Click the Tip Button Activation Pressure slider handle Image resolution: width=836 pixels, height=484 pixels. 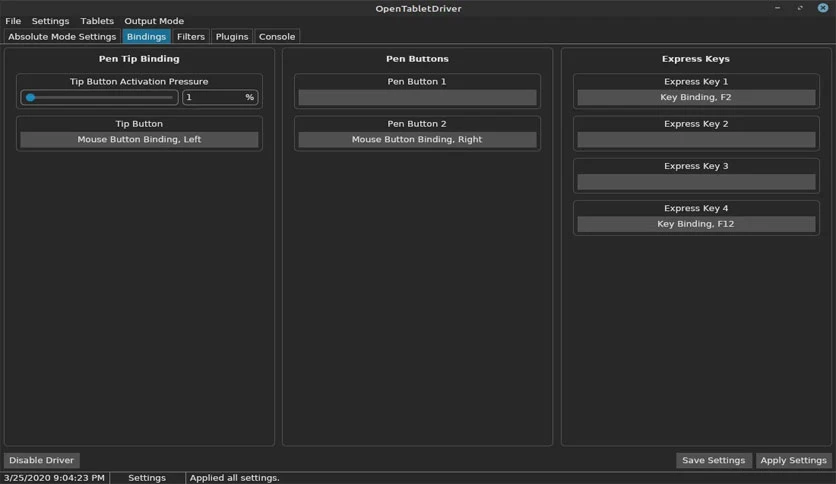pos(30,98)
